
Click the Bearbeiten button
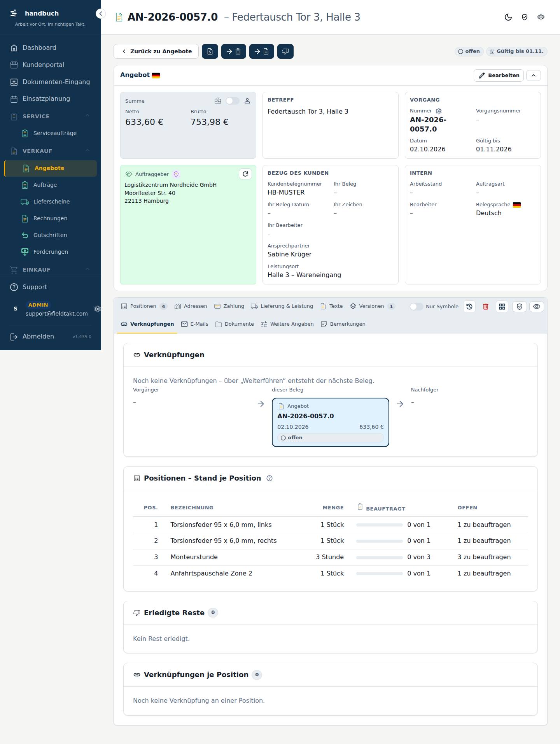499,75
